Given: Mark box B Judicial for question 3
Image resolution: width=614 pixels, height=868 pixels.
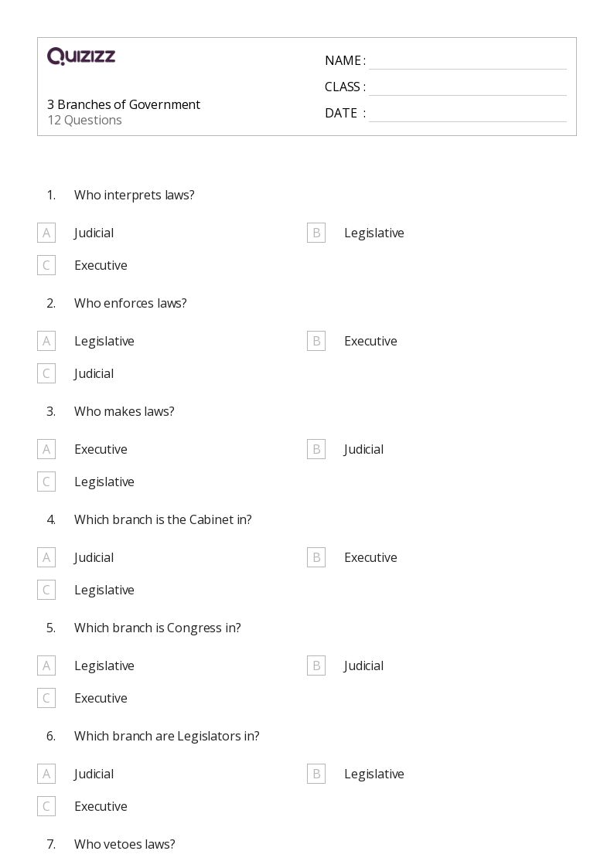Looking at the screenshot, I should [316, 450].
